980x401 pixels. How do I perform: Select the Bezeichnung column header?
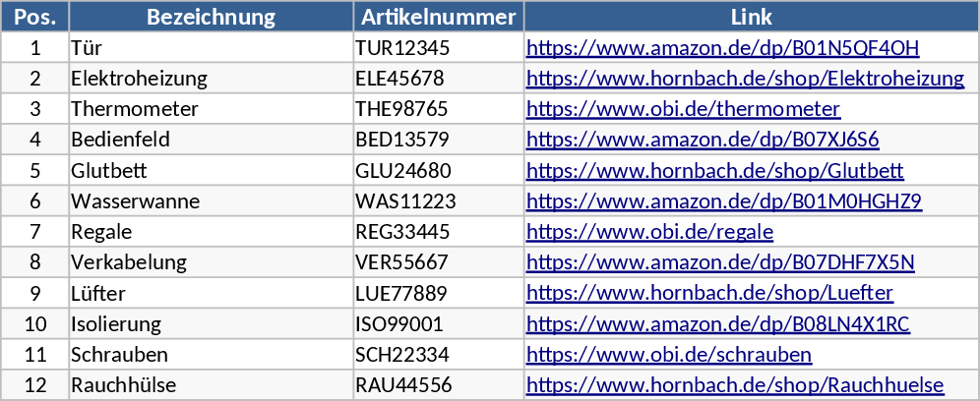point(211,17)
